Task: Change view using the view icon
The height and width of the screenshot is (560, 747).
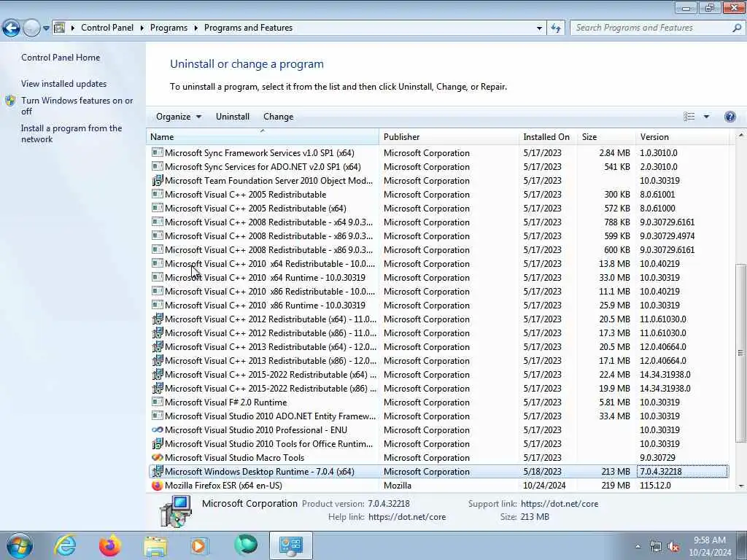Action: click(x=689, y=117)
